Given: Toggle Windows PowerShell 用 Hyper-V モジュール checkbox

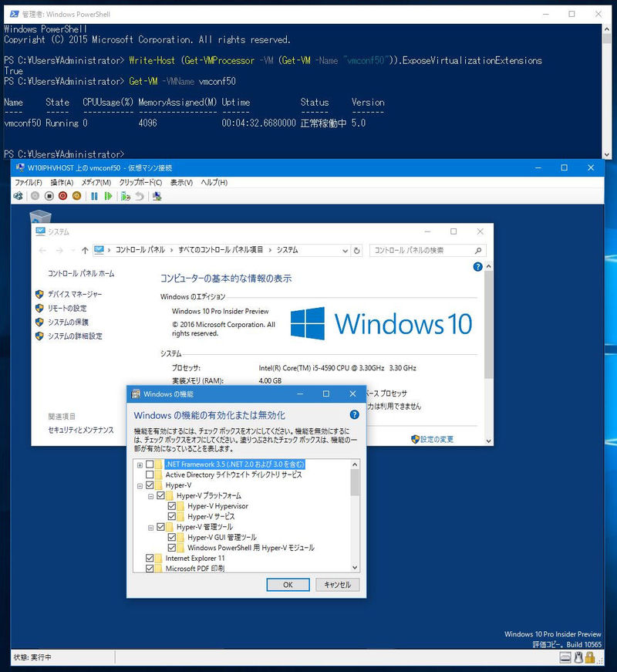Looking at the screenshot, I should pos(172,548).
